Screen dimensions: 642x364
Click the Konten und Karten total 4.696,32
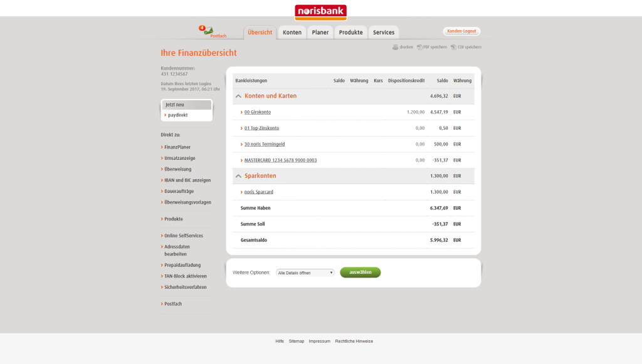(x=439, y=96)
